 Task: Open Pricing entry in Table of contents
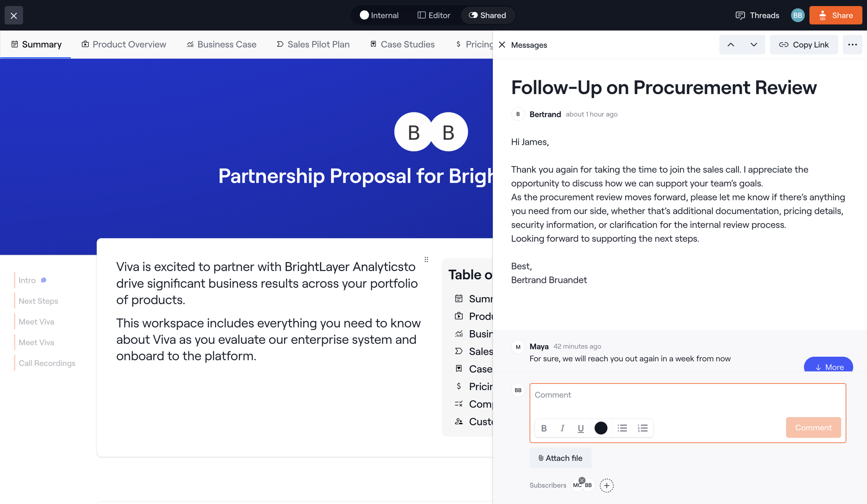point(474,386)
